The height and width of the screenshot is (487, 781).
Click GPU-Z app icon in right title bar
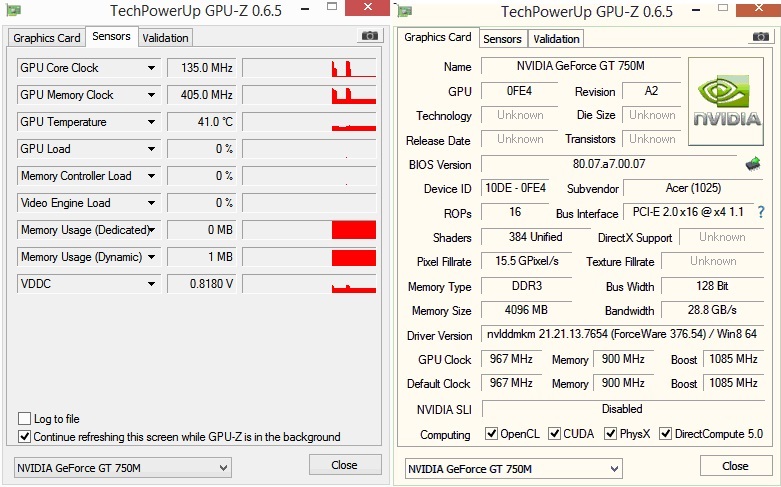[404, 10]
